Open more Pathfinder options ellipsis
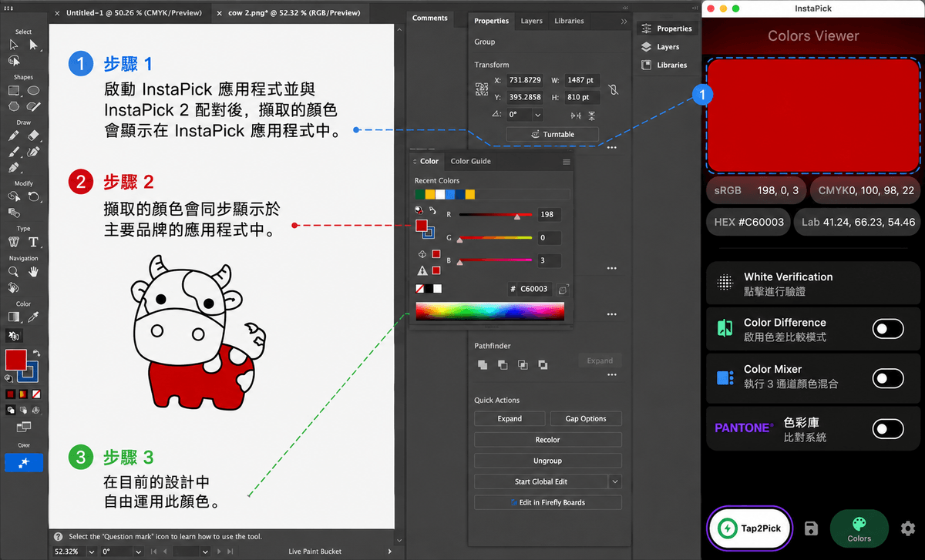 (612, 375)
